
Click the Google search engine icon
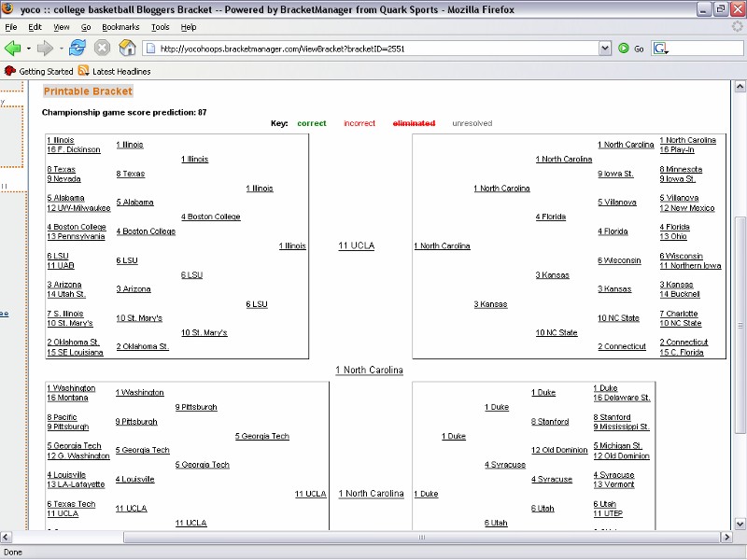(x=660, y=49)
